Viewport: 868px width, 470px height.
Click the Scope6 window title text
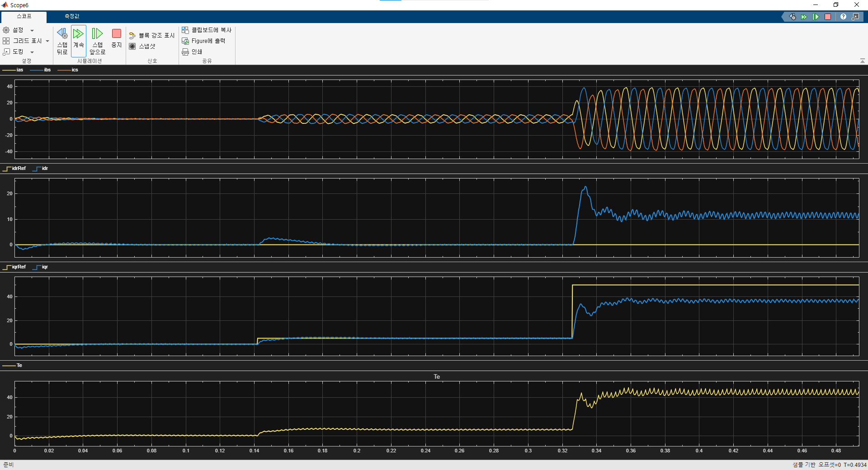tap(19, 5)
